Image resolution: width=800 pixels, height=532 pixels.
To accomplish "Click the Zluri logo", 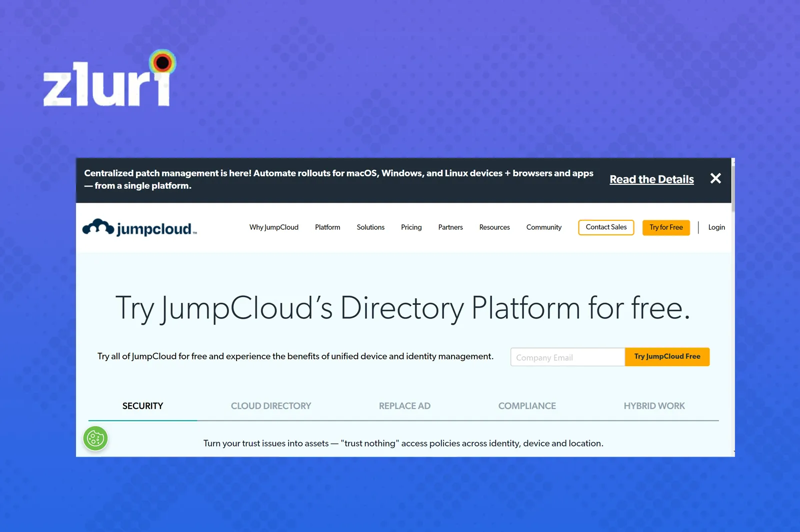I will (109, 78).
